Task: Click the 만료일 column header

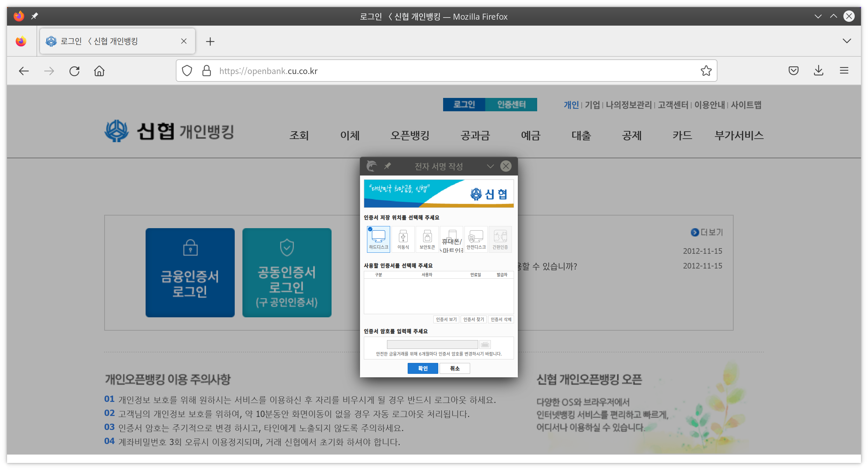Action: (x=476, y=275)
